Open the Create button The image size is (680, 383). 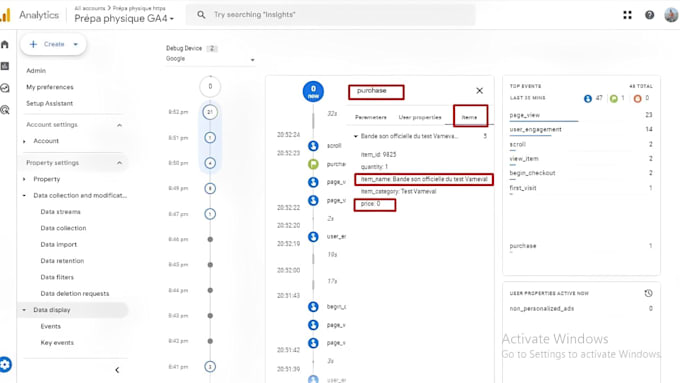point(53,44)
